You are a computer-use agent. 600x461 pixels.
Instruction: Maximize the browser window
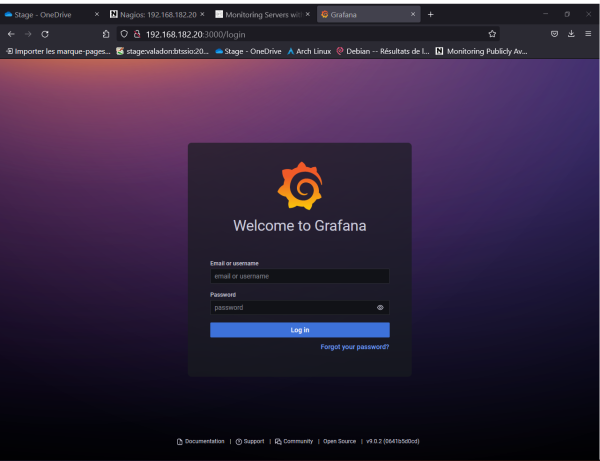pos(567,14)
